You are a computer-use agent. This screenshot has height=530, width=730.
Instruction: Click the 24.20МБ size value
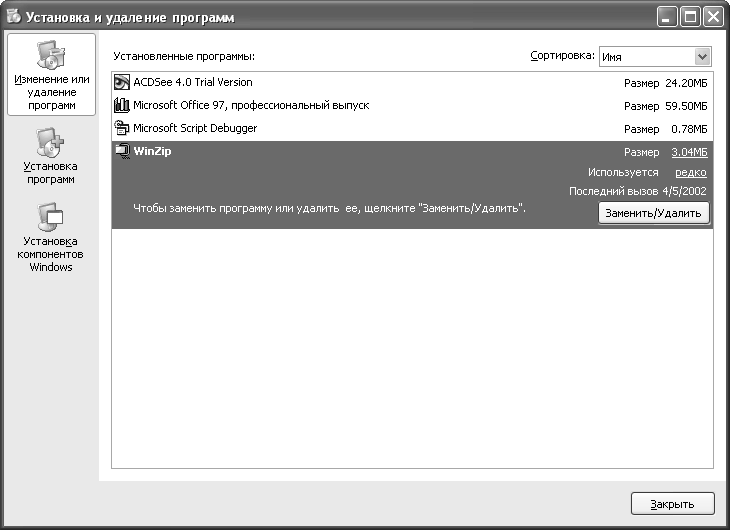686,83
